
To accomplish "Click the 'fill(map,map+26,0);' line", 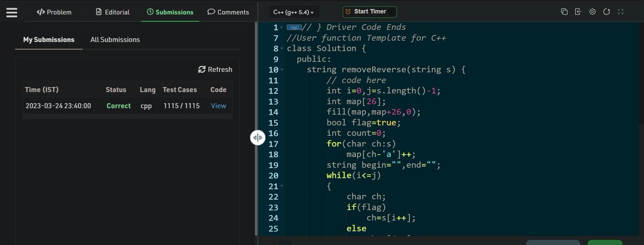I will (374, 112).
